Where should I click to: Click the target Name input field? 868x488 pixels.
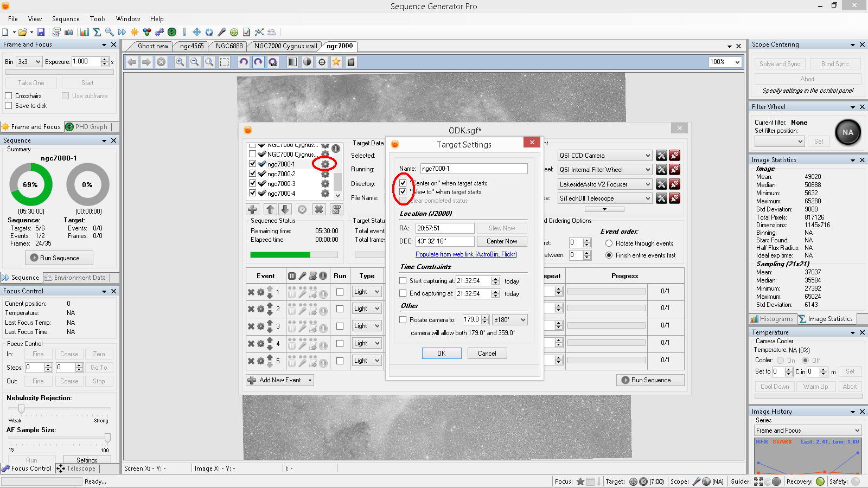point(474,169)
